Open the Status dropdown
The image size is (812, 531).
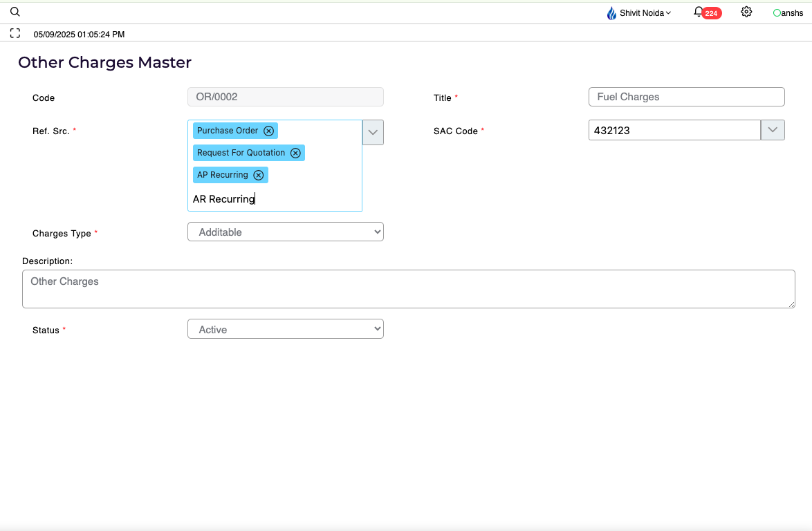tap(285, 329)
